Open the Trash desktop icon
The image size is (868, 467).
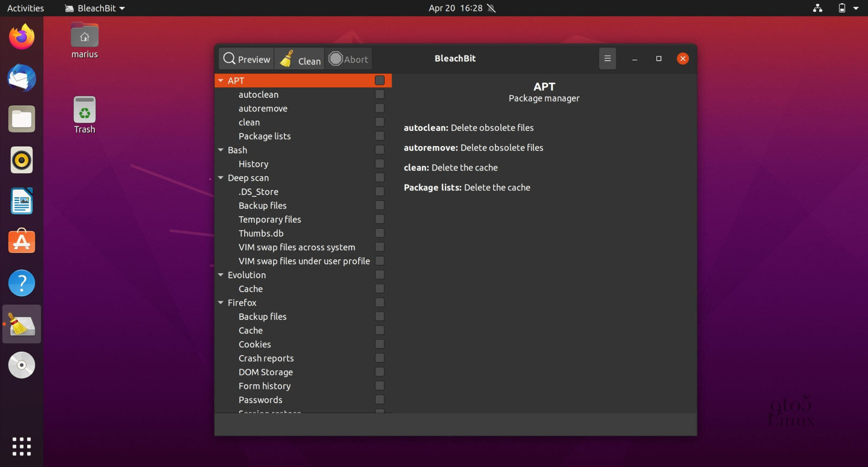[85, 115]
